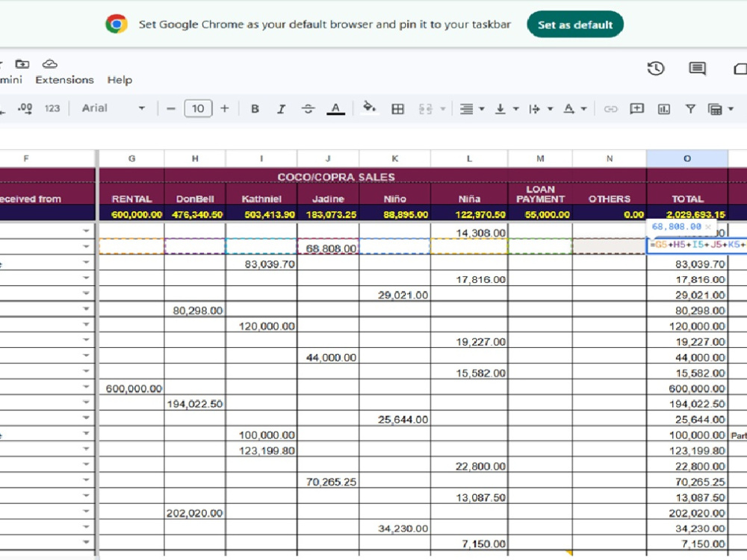747x560 pixels.
Task: Open column F dropdown in the 7,150.00 row
Action: 86,542
